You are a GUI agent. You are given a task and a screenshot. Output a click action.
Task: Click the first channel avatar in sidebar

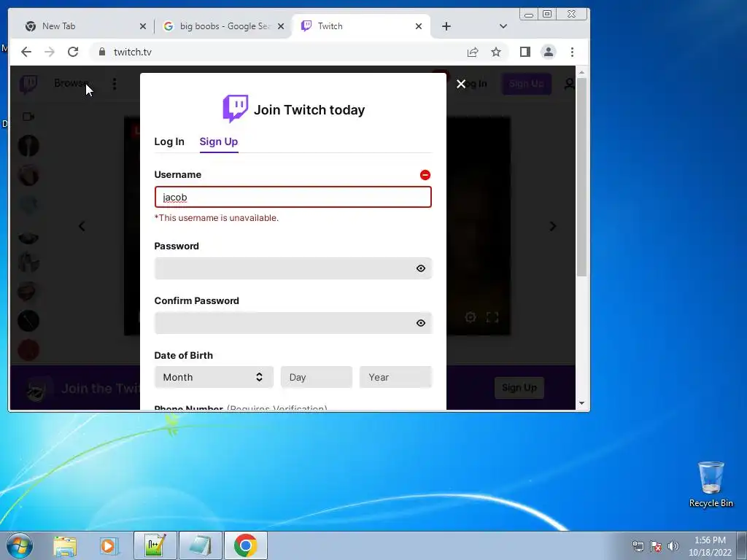[28, 146]
